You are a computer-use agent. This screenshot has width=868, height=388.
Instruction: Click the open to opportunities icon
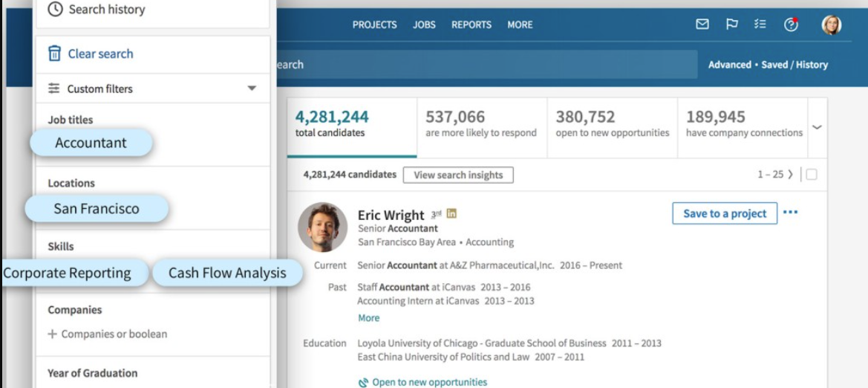tap(363, 383)
